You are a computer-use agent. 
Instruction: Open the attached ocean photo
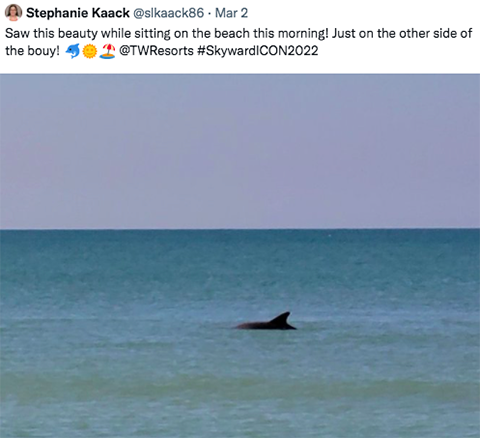point(240,256)
